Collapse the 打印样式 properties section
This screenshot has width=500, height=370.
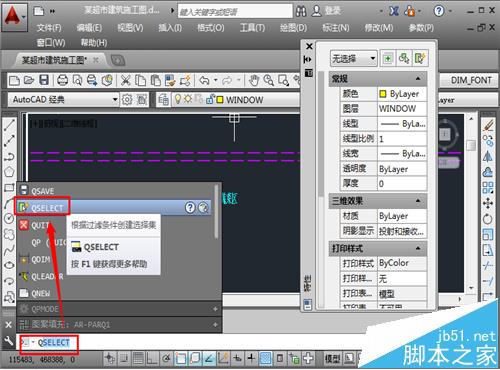coord(418,248)
